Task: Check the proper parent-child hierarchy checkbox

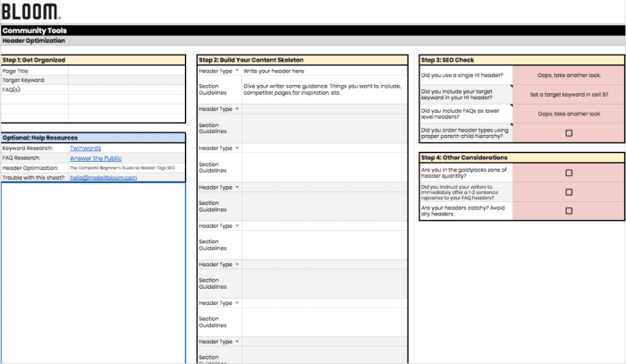Action: tap(569, 133)
